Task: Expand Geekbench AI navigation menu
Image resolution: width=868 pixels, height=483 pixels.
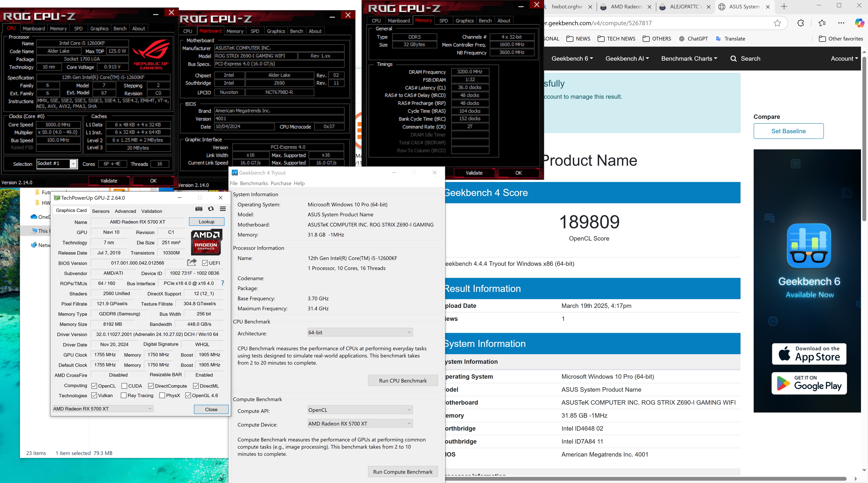Action: click(x=627, y=59)
